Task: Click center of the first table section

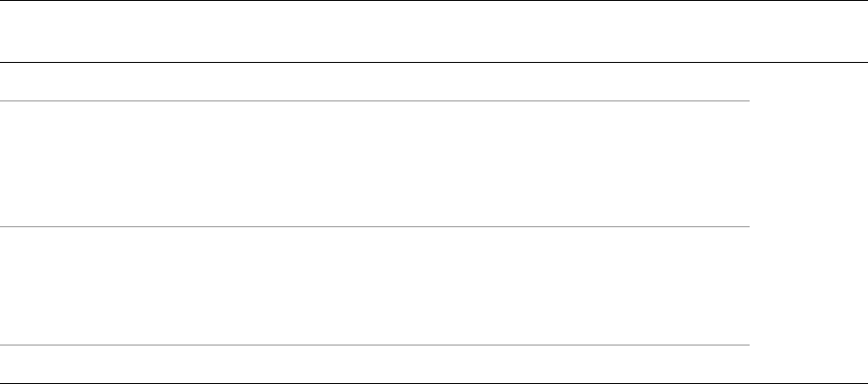Action: 376,163
